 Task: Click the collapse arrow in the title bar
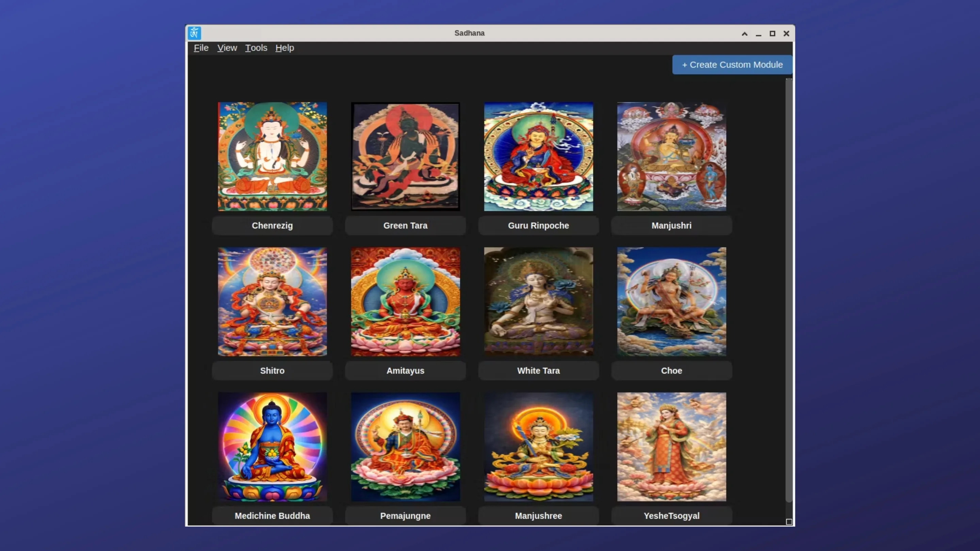744,34
